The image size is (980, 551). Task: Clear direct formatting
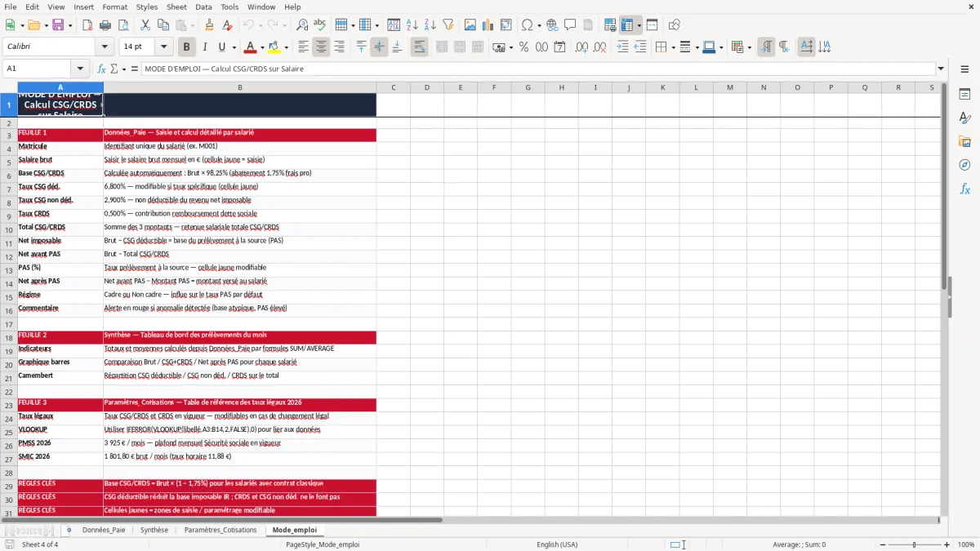228,25
